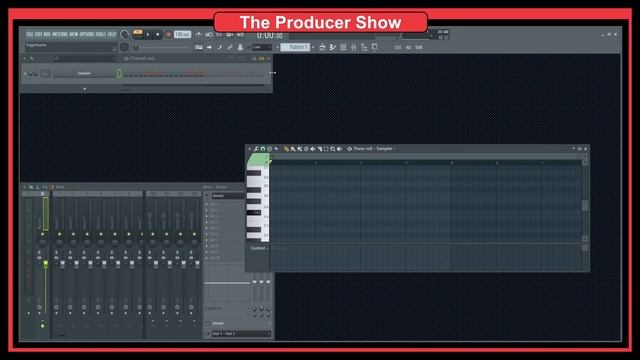Toggle the Mixer window toolbar icon

353,47
